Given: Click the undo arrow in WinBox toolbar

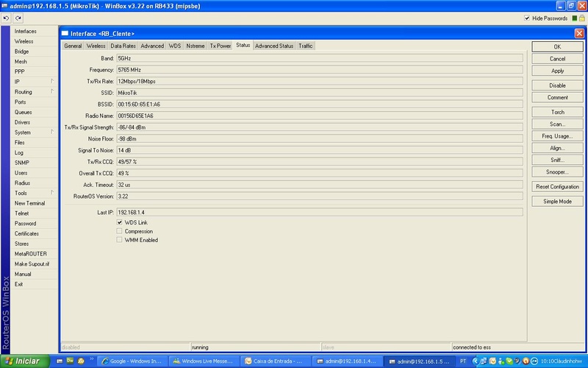Looking at the screenshot, I should (6, 18).
